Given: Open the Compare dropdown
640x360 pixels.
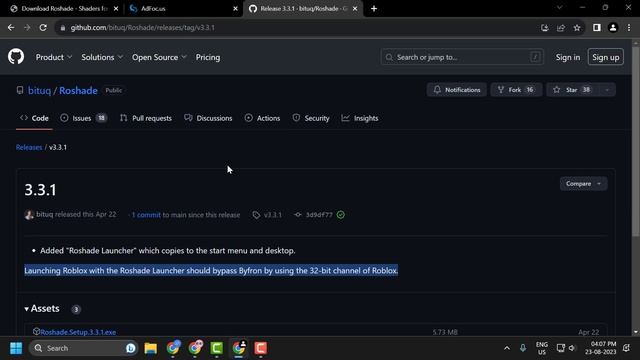Looking at the screenshot, I should (583, 184).
